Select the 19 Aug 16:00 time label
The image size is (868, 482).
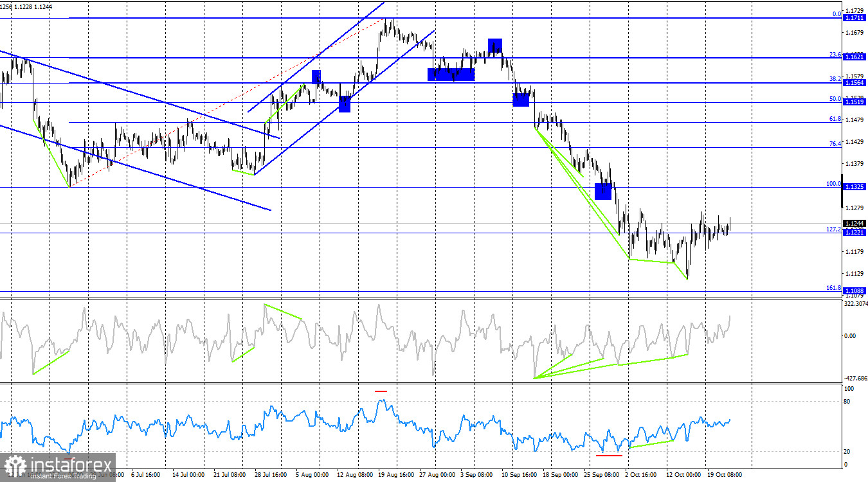395,475
